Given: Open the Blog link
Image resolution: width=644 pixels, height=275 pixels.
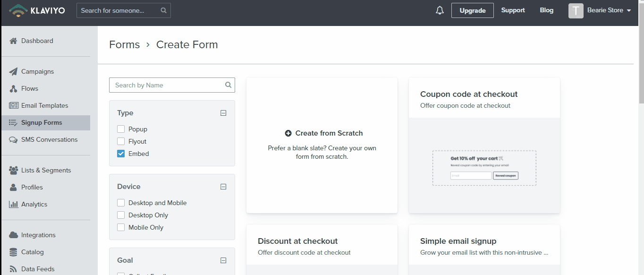Looking at the screenshot, I should 547,10.
